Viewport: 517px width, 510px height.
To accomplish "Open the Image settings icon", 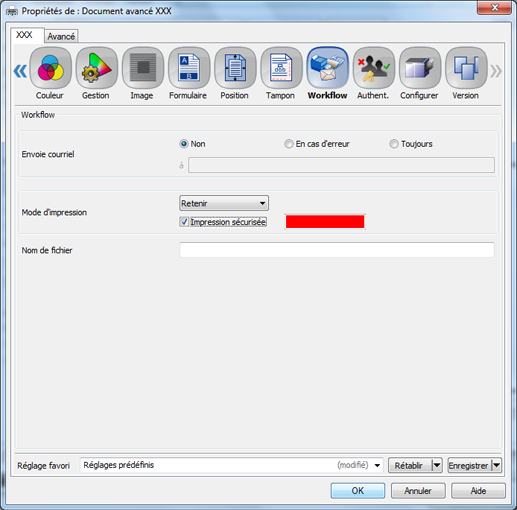I will click(x=143, y=68).
